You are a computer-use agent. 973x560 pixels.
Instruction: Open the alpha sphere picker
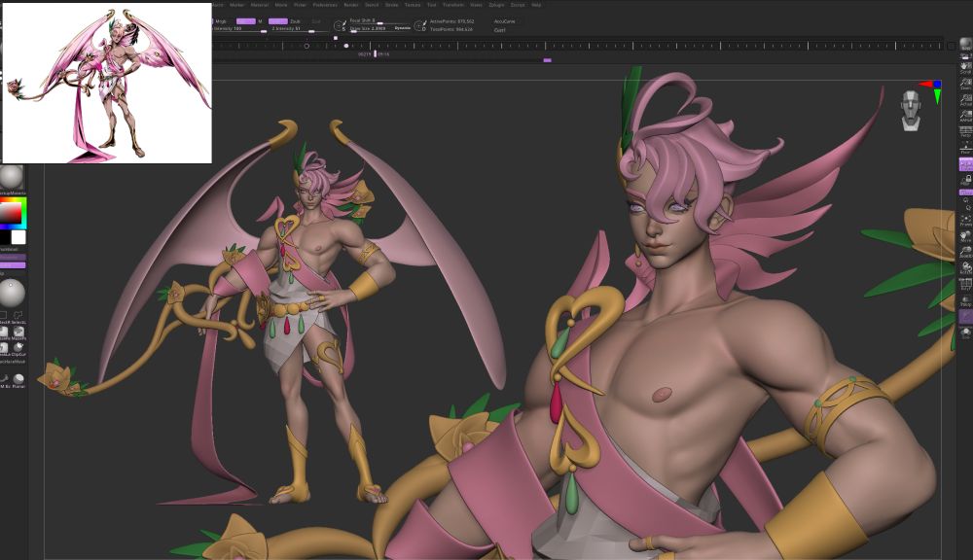click(11, 292)
